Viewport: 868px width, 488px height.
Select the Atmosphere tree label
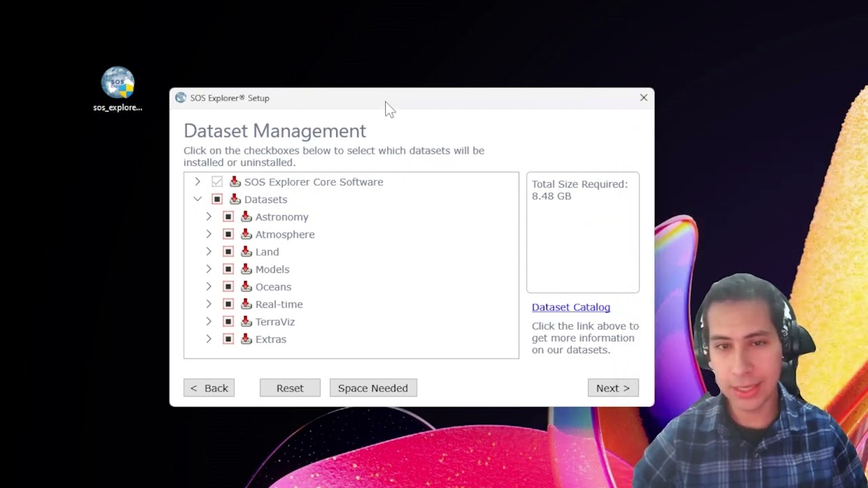(285, 235)
